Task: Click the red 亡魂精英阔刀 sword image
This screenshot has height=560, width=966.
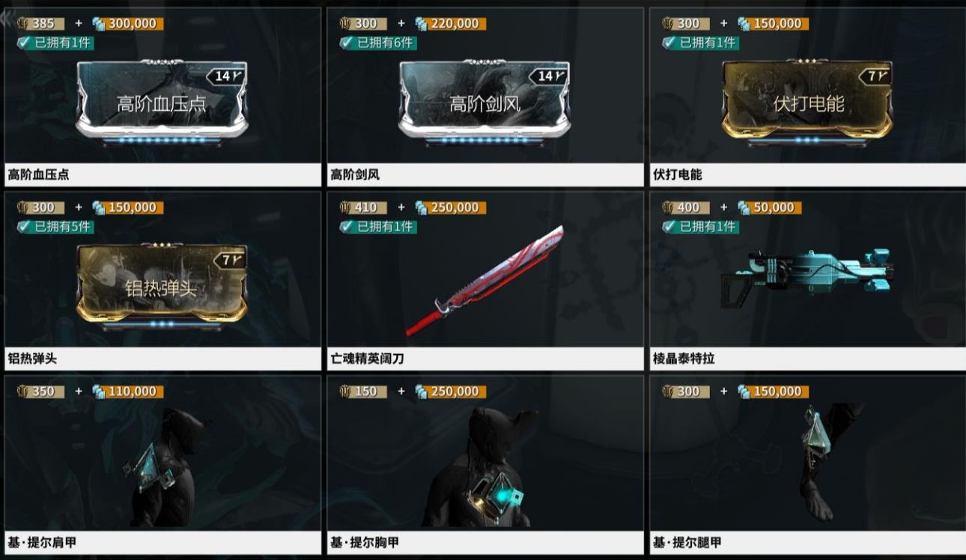Action: pyautogui.click(x=484, y=281)
